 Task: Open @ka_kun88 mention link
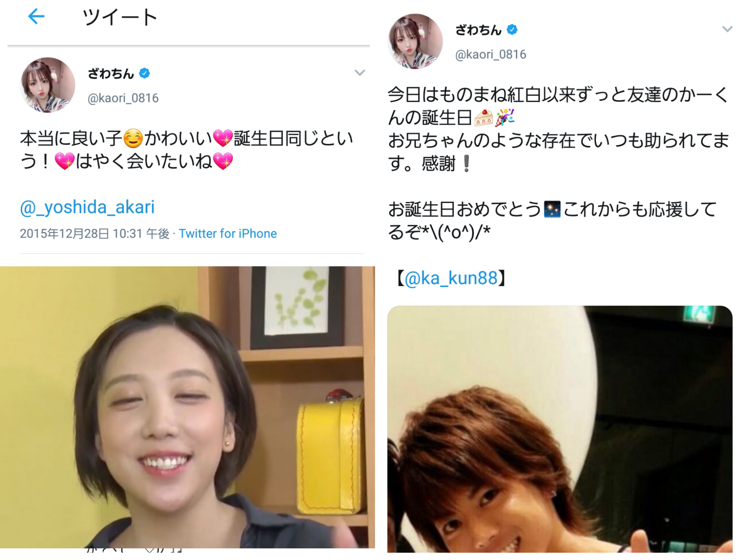(x=451, y=278)
